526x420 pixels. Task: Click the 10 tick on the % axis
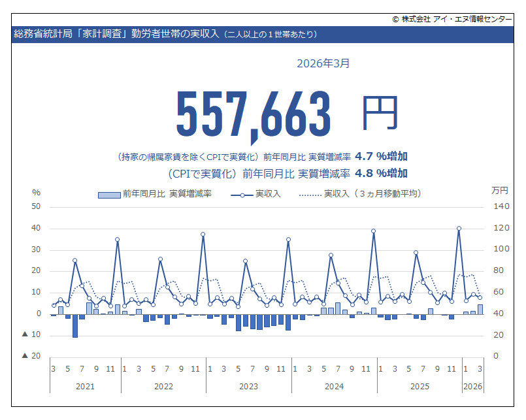coord(36,292)
